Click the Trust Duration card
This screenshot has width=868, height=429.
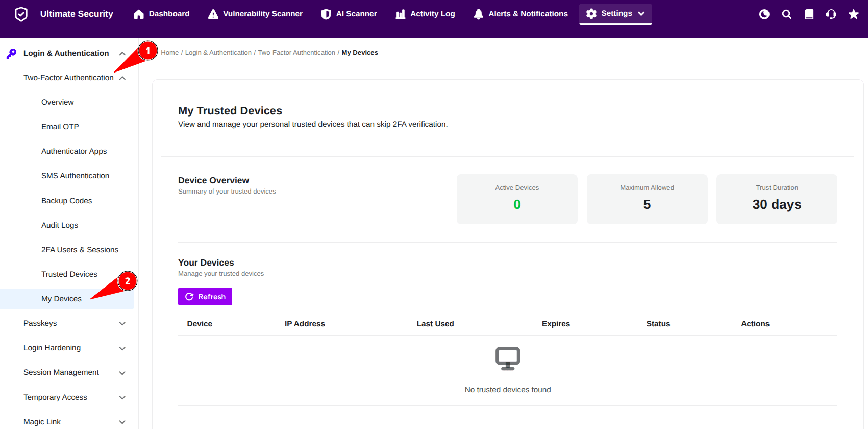tap(777, 199)
